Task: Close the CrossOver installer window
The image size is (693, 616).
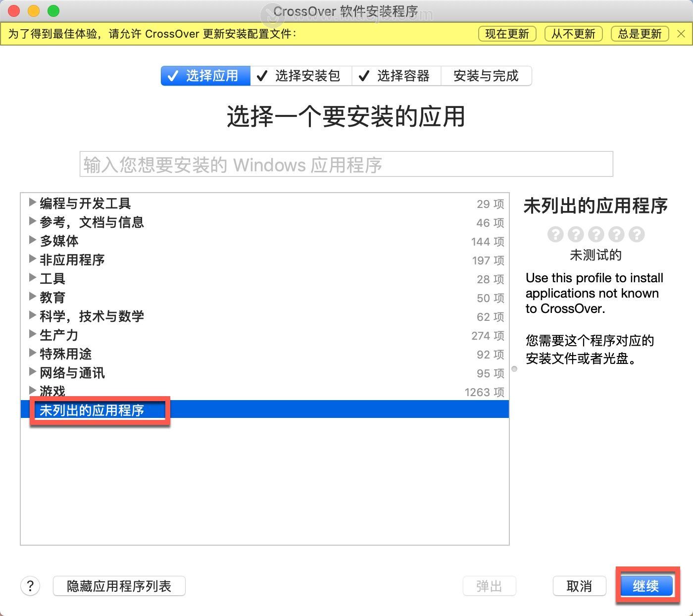Action: coord(14,10)
